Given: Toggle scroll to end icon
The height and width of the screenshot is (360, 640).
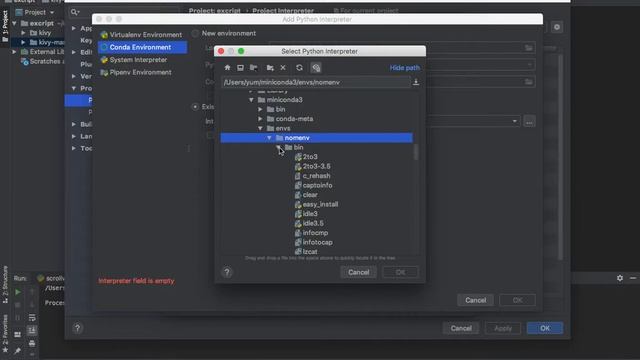Looking at the screenshot, I should [x=32, y=330].
